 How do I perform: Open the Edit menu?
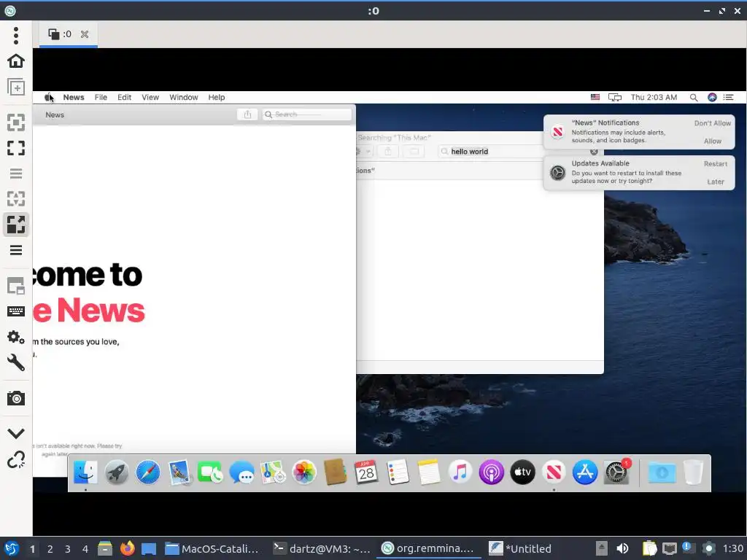[124, 97]
